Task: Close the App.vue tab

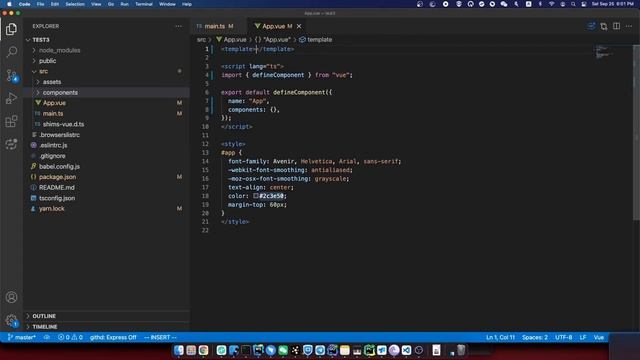Action: (299, 26)
